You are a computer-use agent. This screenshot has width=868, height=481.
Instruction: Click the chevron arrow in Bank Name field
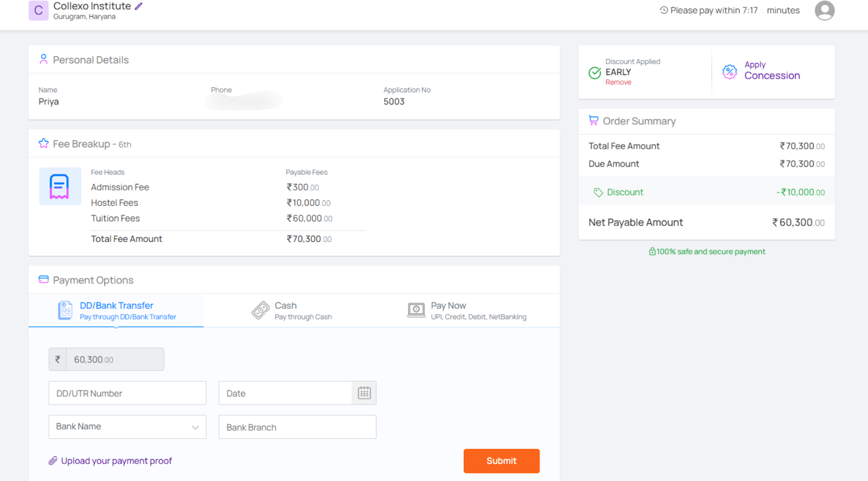coord(195,427)
